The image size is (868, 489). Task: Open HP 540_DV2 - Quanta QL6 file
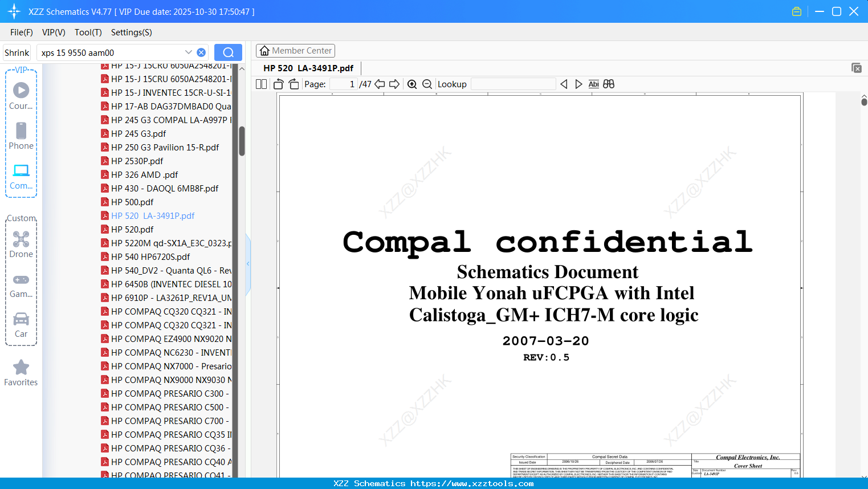pos(166,270)
